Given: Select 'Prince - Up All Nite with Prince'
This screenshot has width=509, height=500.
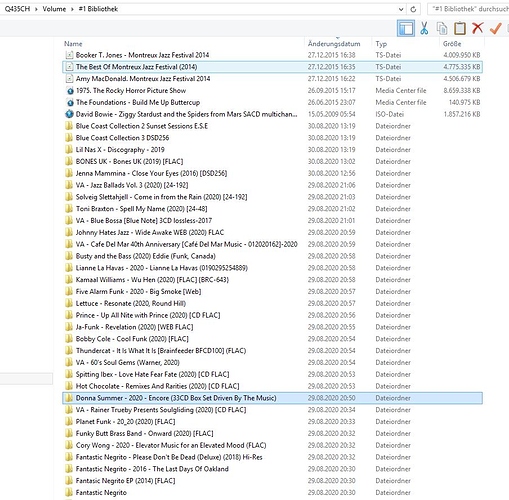Looking at the screenshot, I should tap(148, 315).
